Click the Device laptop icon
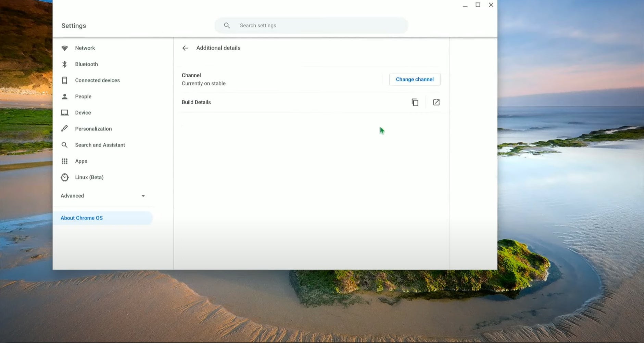The image size is (644, 343). pos(64,113)
